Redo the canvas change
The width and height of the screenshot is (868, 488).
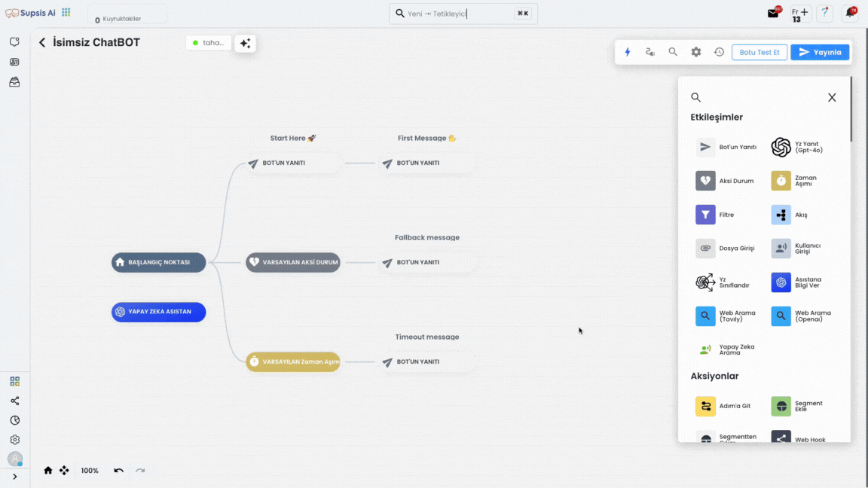pos(140,470)
